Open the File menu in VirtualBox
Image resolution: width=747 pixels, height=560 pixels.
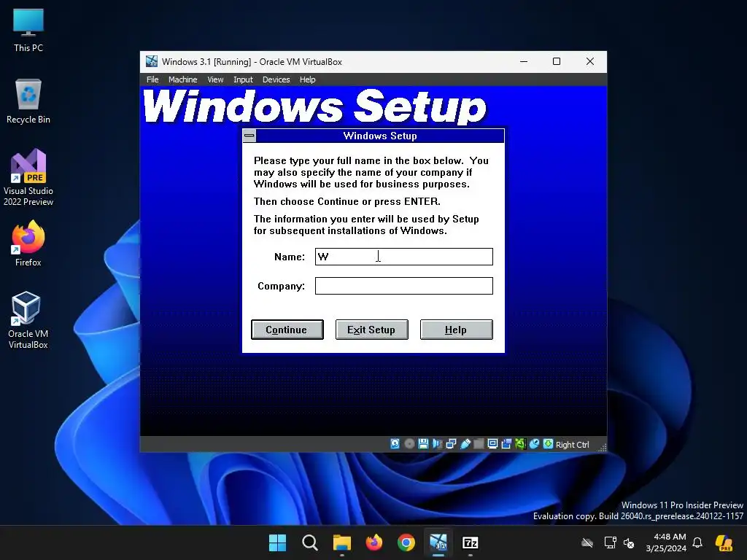pos(152,79)
